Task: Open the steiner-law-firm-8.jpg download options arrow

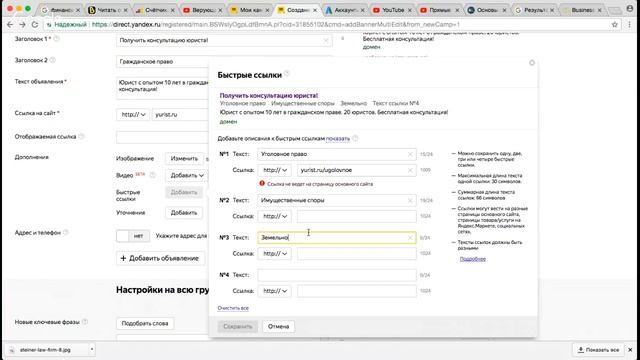Action: point(92,349)
